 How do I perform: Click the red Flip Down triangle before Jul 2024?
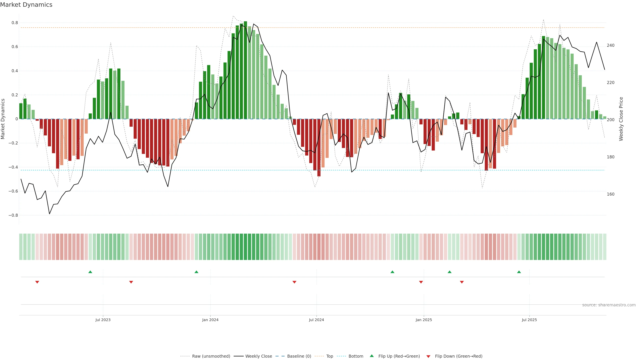tap(294, 282)
